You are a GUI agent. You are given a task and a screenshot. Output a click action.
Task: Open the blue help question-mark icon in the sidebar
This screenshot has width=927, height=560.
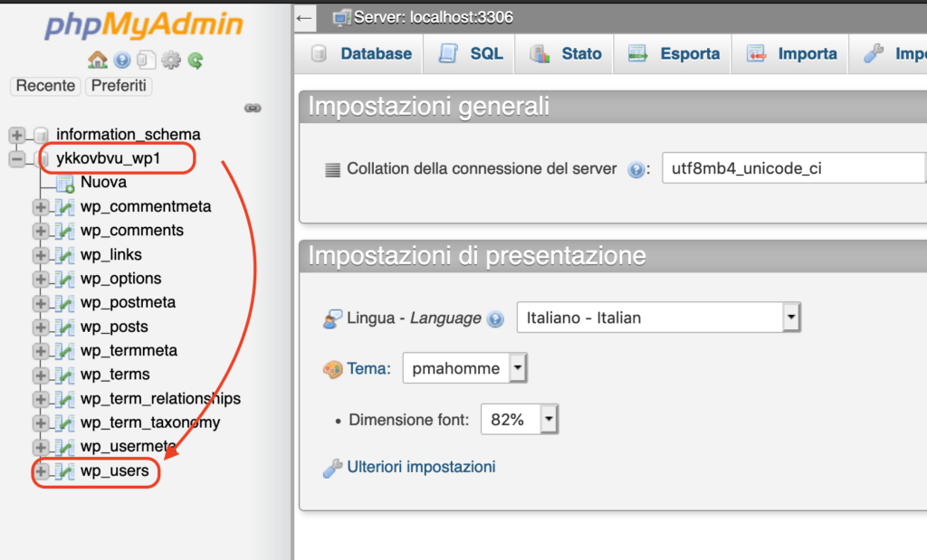click(x=122, y=61)
